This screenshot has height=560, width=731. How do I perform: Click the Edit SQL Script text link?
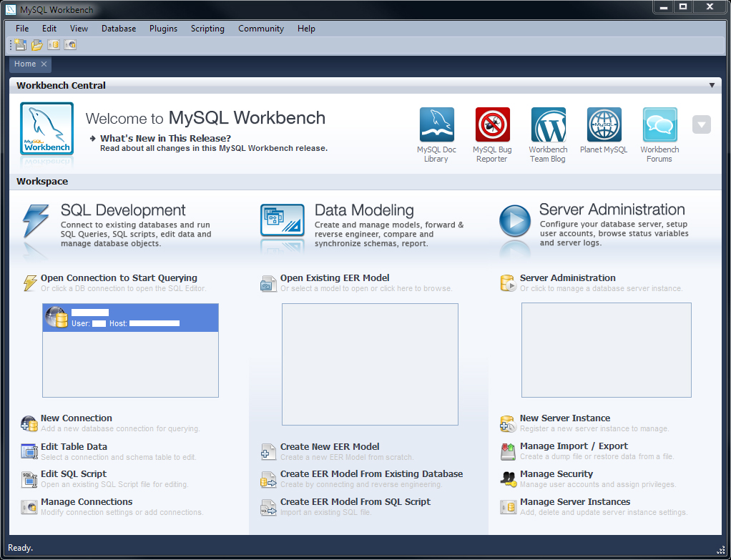[74, 473]
